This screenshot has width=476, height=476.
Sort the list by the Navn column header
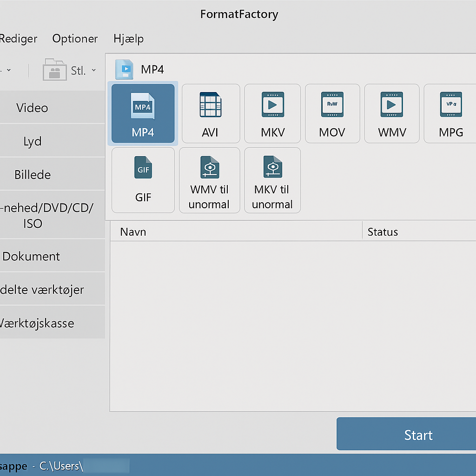(133, 231)
